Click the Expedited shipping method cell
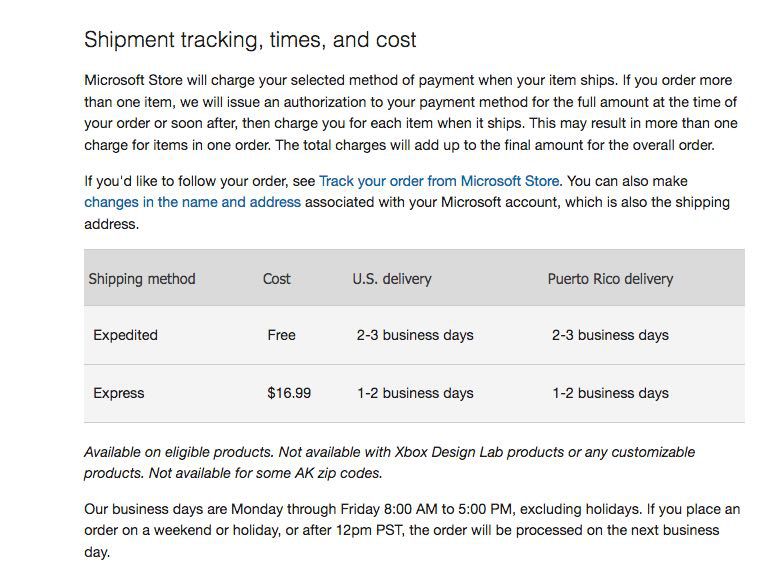 click(126, 335)
